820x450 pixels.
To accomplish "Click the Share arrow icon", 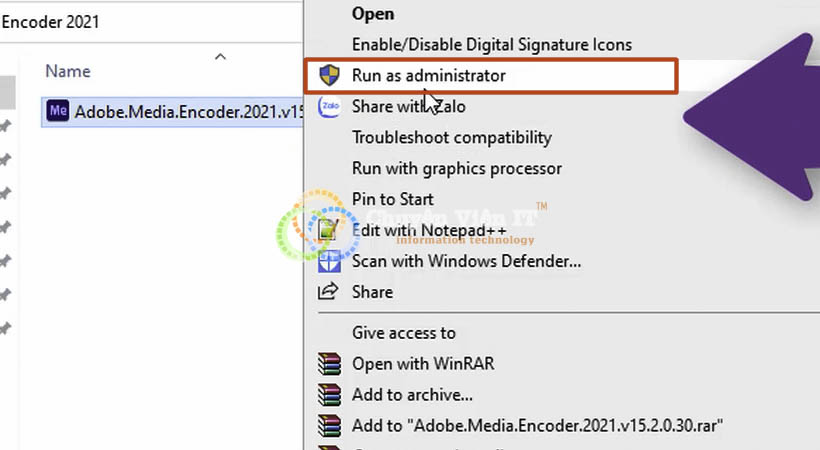I will (x=328, y=291).
